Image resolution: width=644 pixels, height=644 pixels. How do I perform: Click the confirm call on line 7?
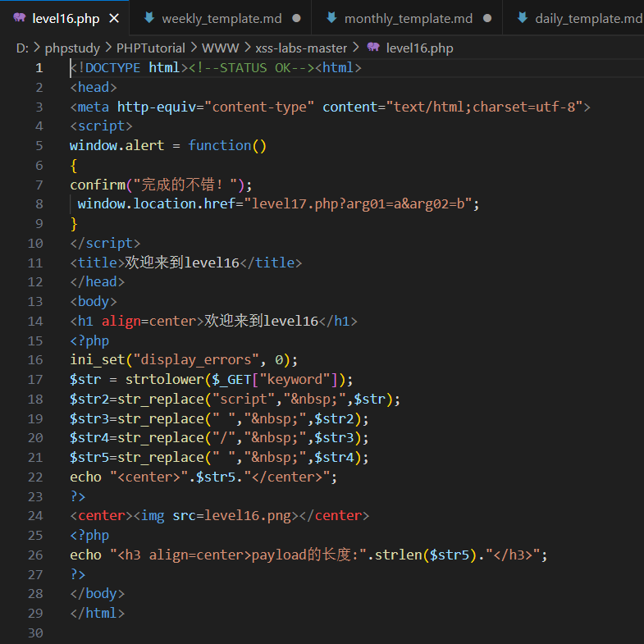point(98,185)
